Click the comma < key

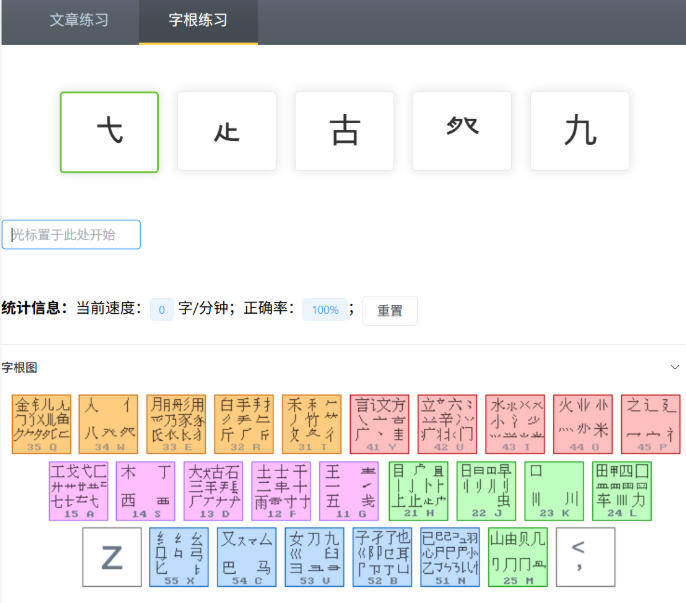[x=586, y=557]
